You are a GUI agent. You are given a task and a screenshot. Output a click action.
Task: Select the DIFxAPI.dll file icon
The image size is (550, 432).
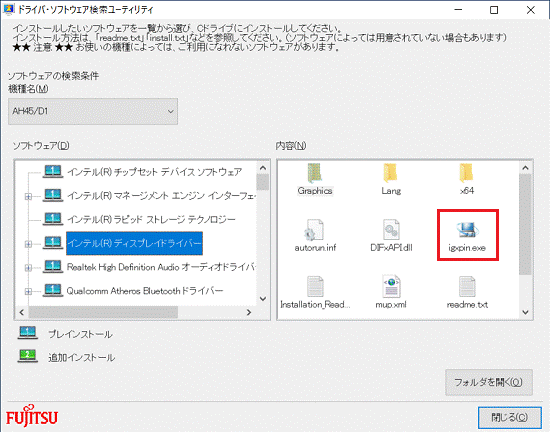[391, 230]
